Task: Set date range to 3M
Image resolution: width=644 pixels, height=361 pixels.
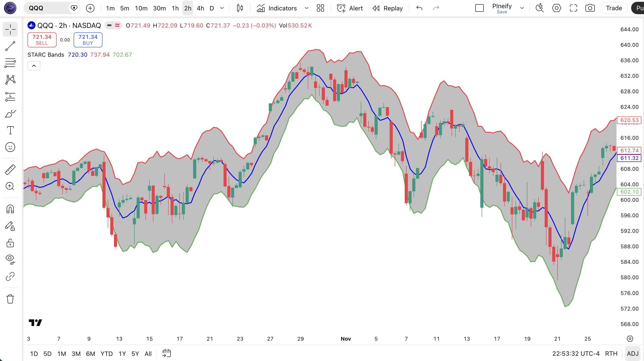Action: [76, 353]
